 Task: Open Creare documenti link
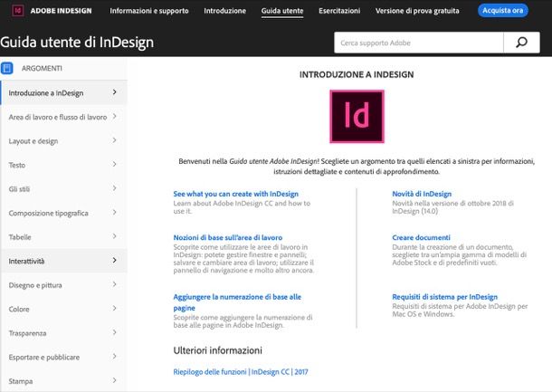421,237
